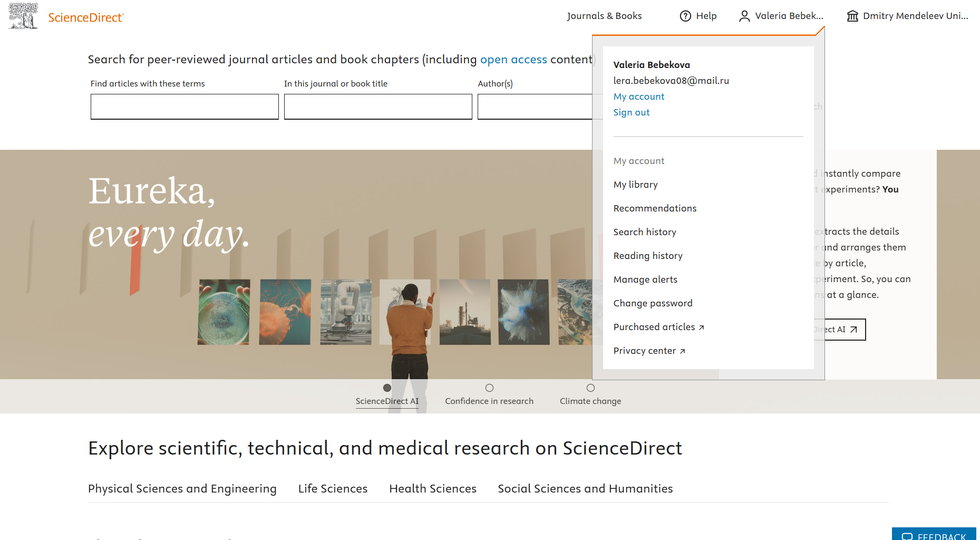Select the ScienceDirect AI carousel slide
Image resolution: width=980 pixels, height=540 pixels.
(387, 388)
